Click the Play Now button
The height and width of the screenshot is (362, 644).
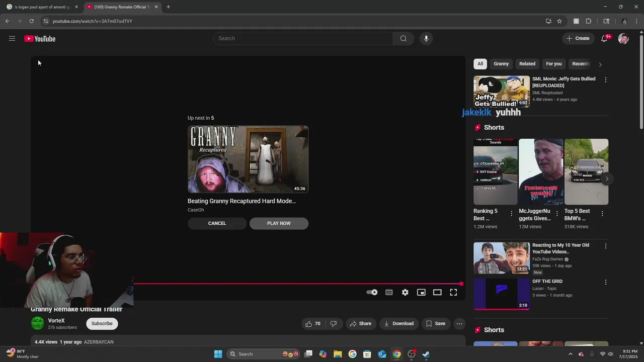coord(279,223)
